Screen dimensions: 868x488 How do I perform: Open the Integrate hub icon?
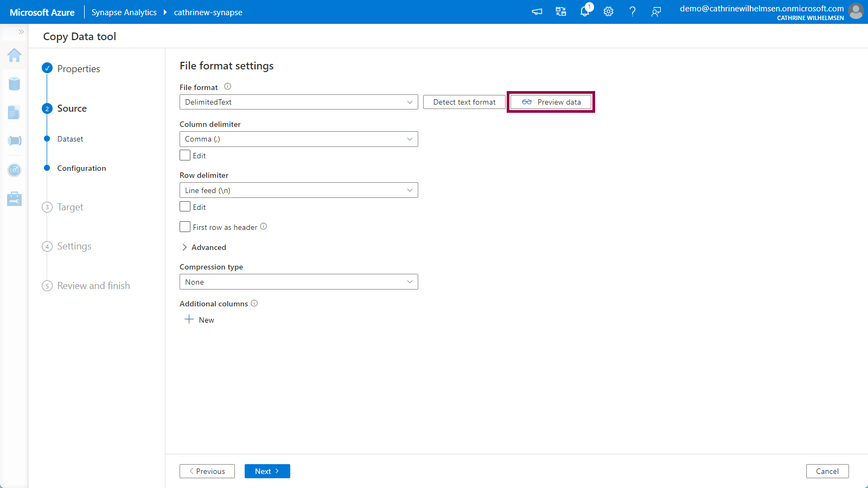[x=15, y=141]
